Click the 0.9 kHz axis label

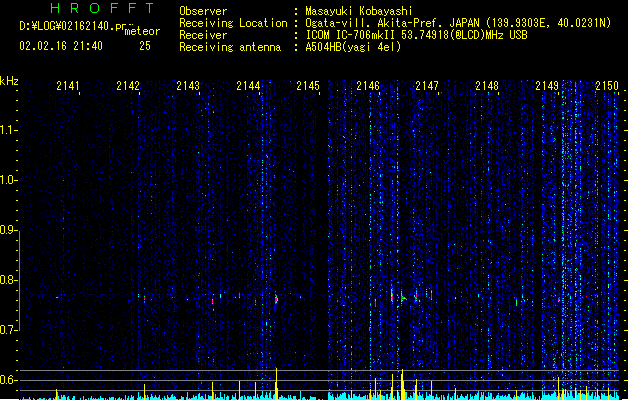tap(8, 230)
